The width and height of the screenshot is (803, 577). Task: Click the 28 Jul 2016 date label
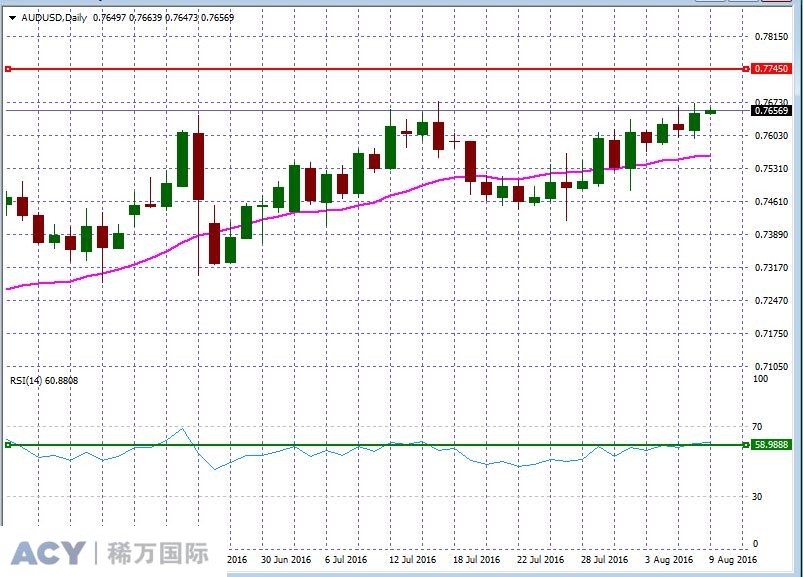[x=604, y=560]
